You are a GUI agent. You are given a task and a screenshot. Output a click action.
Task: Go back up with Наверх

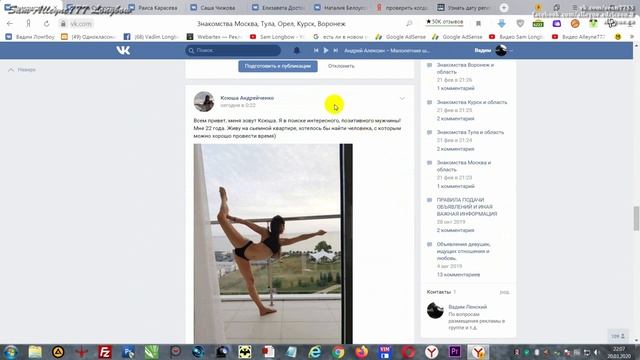(x=22, y=70)
